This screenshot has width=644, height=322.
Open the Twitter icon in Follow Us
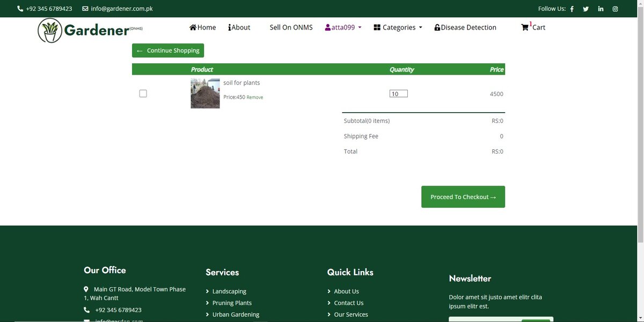(586, 9)
